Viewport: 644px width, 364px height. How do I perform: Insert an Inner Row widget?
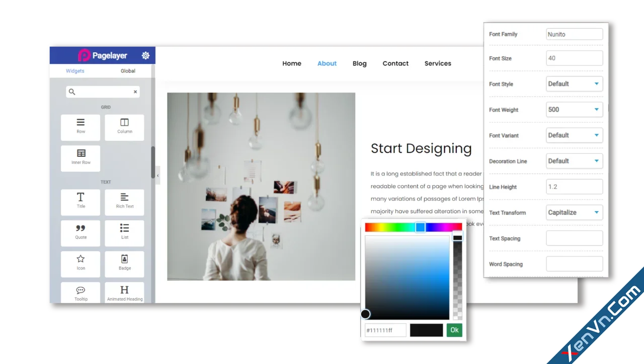point(80,158)
